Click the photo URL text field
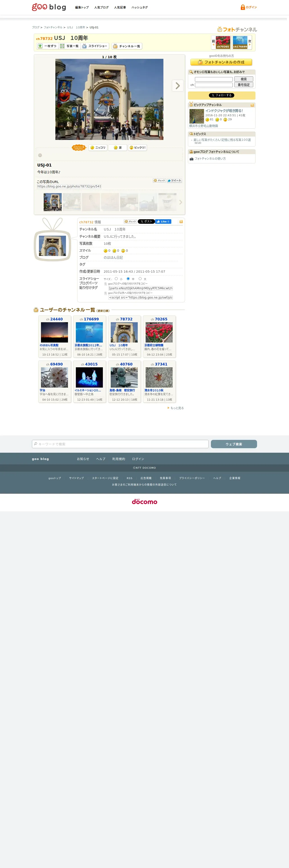Viewport: 289px width, 868px height. [x=69, y=186]
